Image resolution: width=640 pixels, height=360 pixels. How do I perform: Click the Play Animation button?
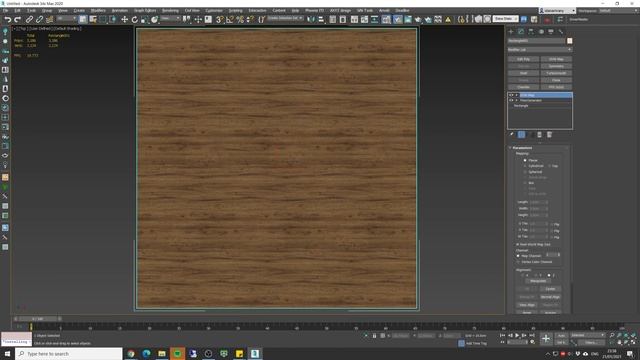pos(517,335)
